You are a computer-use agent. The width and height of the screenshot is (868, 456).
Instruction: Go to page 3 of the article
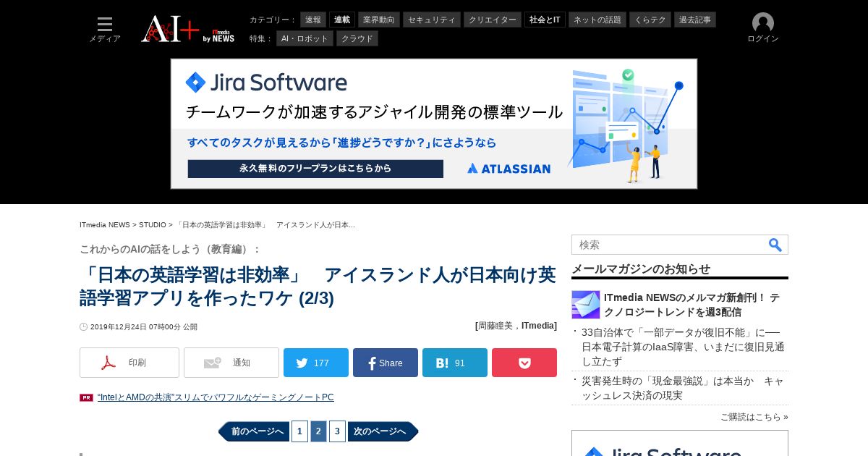337,431
